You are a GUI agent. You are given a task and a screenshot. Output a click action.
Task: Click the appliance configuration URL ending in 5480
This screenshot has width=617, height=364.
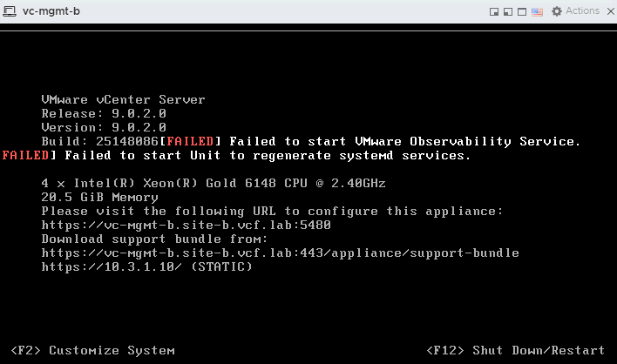(x=186, y=225)
